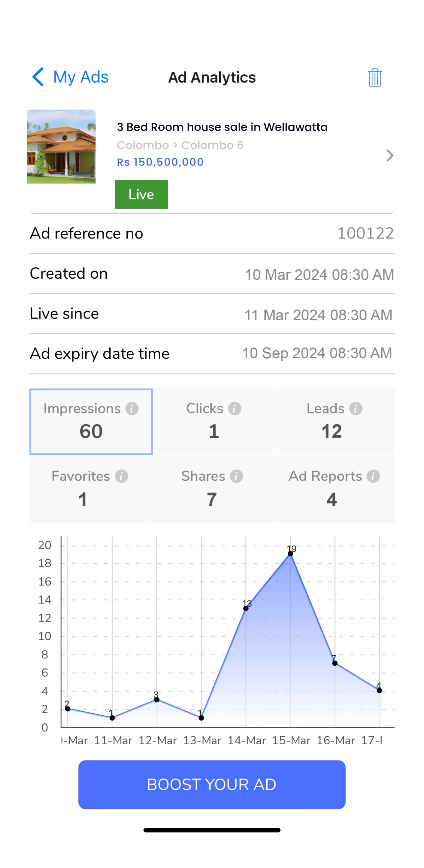Go back to My Ads
This screenshot has width=424, height=868.
tap(81, 77)
